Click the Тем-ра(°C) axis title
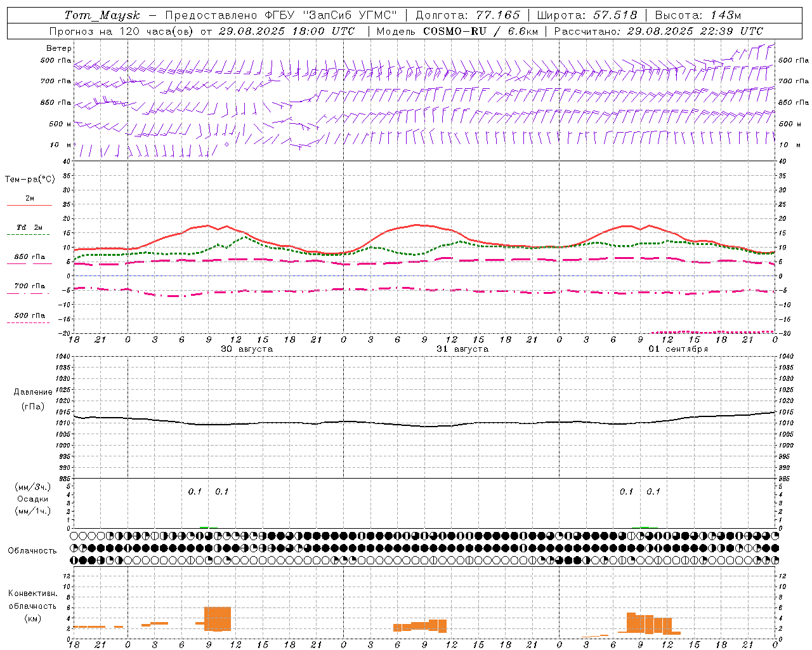The width and height of the screenshot is (812, 650). pyautogui.click(x=30, y=180)
